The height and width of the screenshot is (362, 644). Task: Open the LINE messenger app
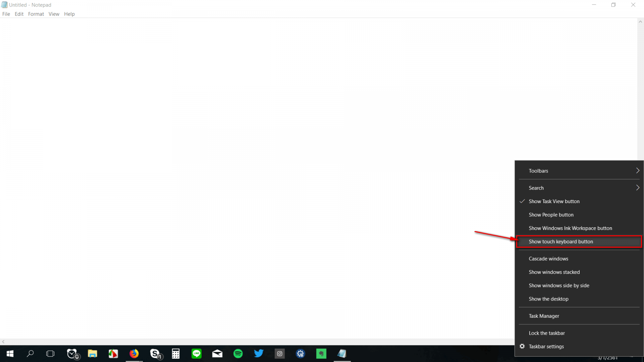pyautogui.click(x=196, y=354)
